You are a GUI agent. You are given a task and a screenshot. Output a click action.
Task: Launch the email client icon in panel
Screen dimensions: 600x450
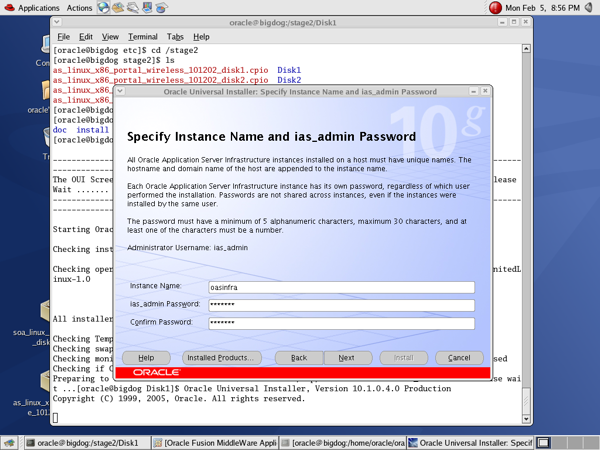(118, 7)
